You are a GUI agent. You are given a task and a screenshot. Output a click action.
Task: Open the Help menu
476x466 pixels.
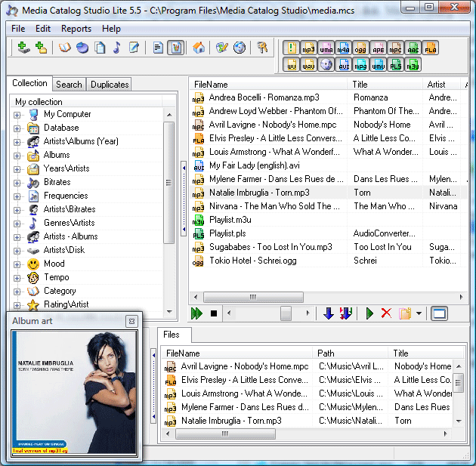111,29
